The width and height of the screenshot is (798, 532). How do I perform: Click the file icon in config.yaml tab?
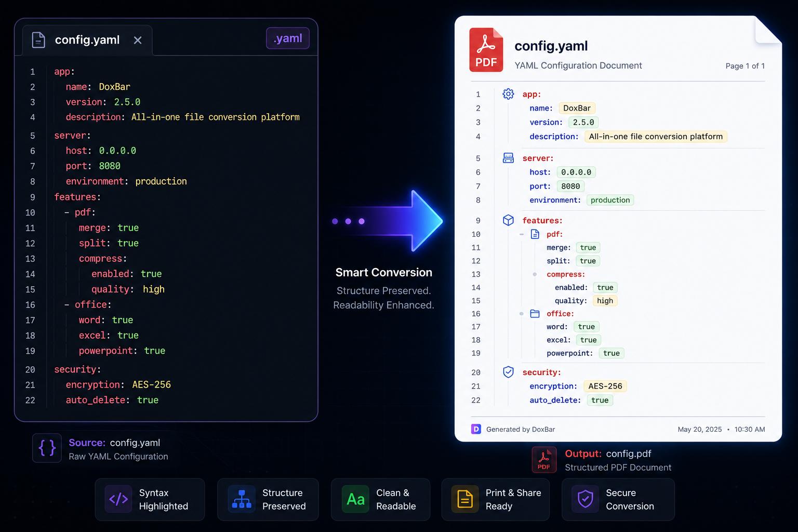point(38,40)
